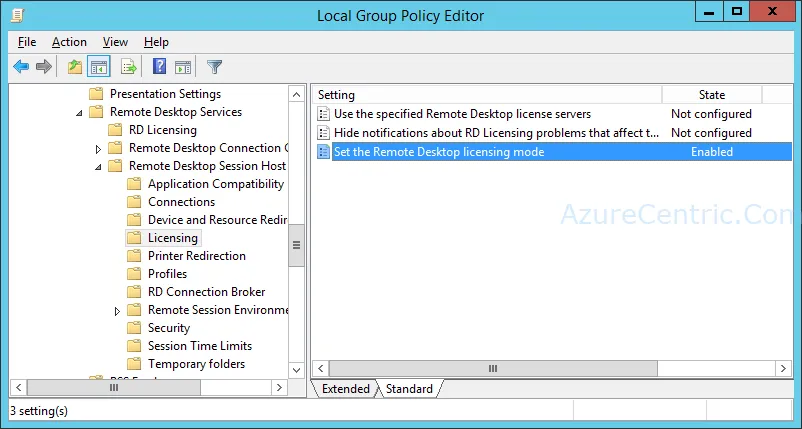802x429 pixels.
Task: Open the Action menu
Action: [x=69, y=42]
